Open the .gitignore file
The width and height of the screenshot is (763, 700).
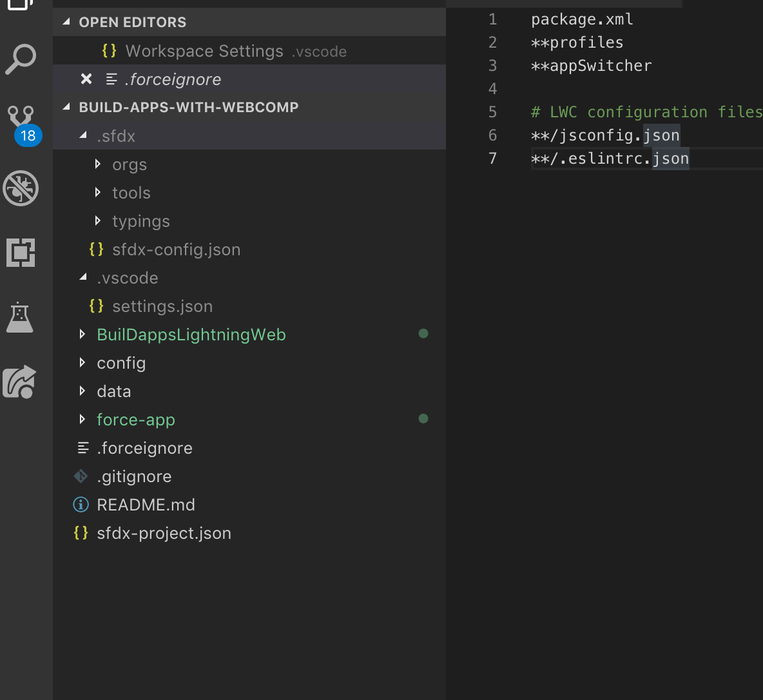[134, 476]
